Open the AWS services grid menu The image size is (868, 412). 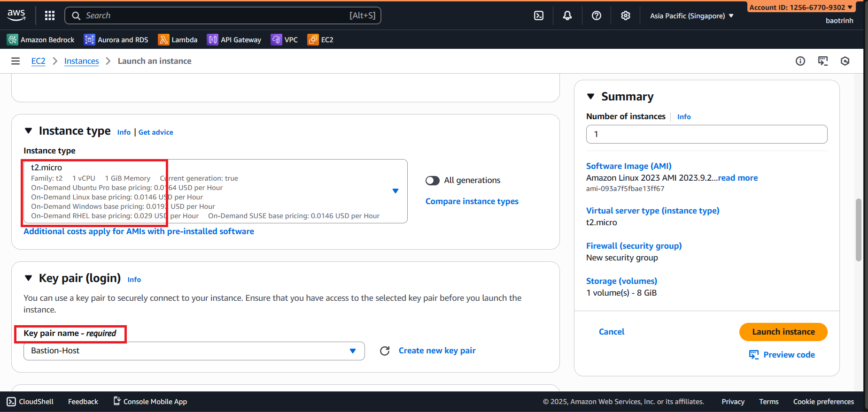(x=50, y=15)
